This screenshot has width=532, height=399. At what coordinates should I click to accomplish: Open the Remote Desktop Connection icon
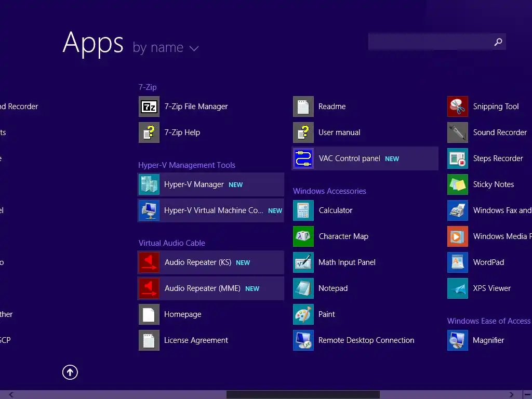pos(303,340)
